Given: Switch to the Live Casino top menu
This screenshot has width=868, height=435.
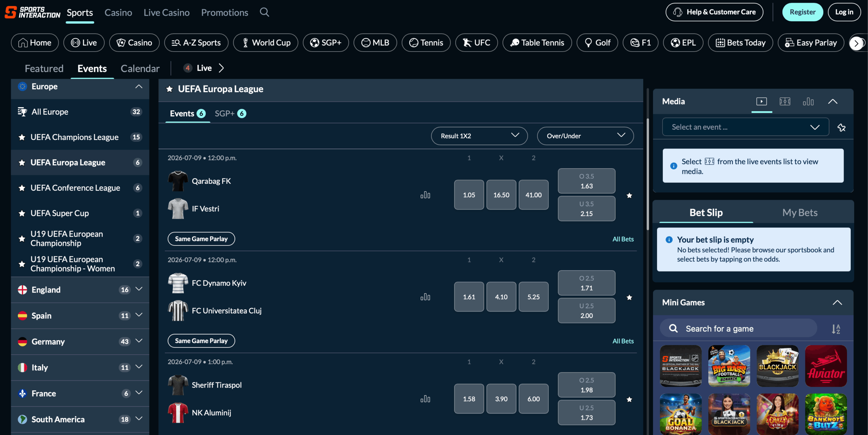Looking at the screenshot, I should (x=166, y=13).
